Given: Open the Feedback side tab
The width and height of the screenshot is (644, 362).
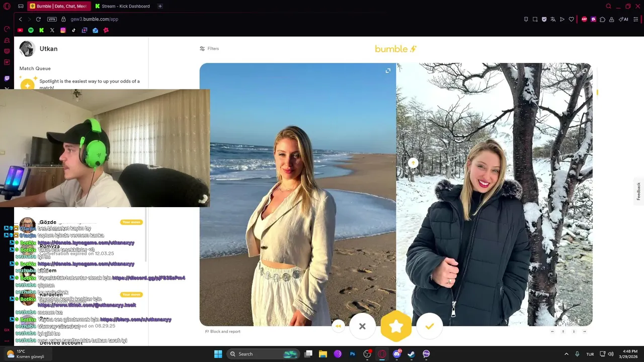Looking at the screenshot, I should tap(638, 192).
